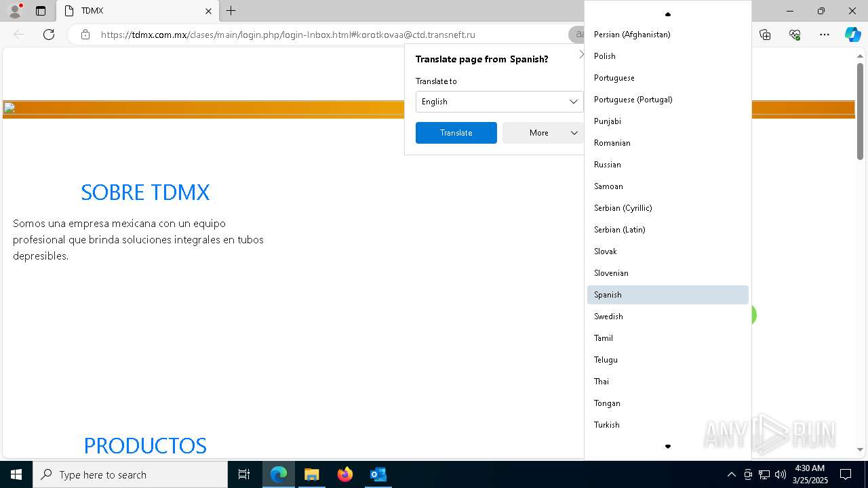Image resolution: width=868 pixels, height=488 pixels.
Task: Open the Edge profile icon
Action: click(x=15, y=11)
